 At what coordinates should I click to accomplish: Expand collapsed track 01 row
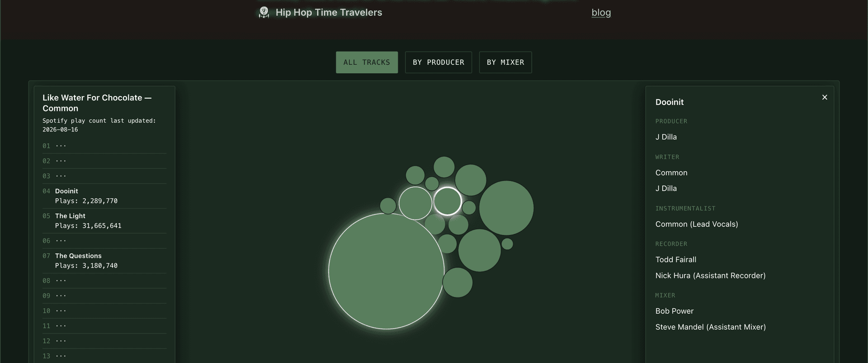[x=104, y=146]
